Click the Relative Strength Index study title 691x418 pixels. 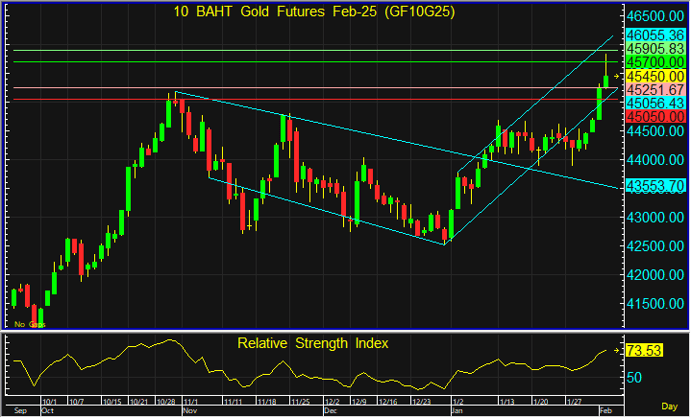pyautogui.click(x=312, y=343)
